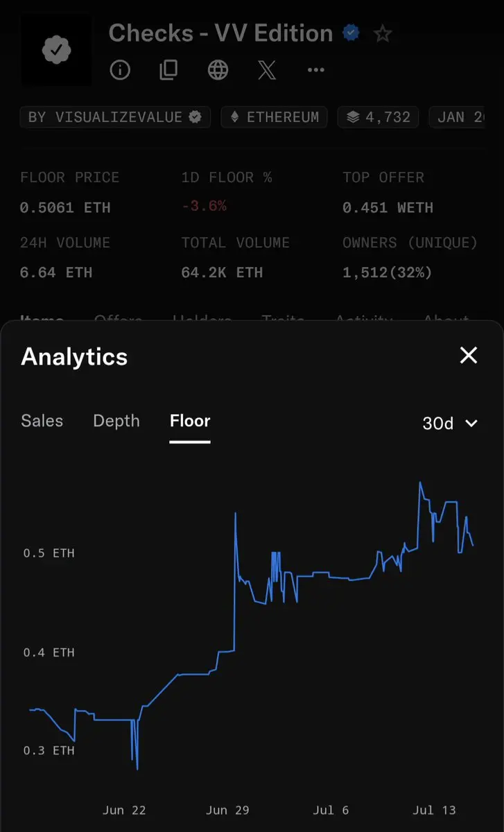Open the BY VISUALIZEVALUE creator link
Screen dimensions: 504x832
[115, 117]
